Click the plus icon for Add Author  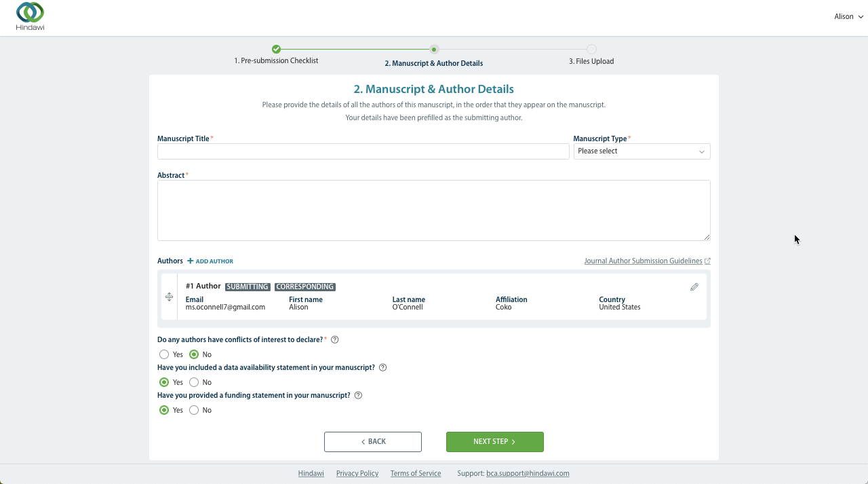191,261
